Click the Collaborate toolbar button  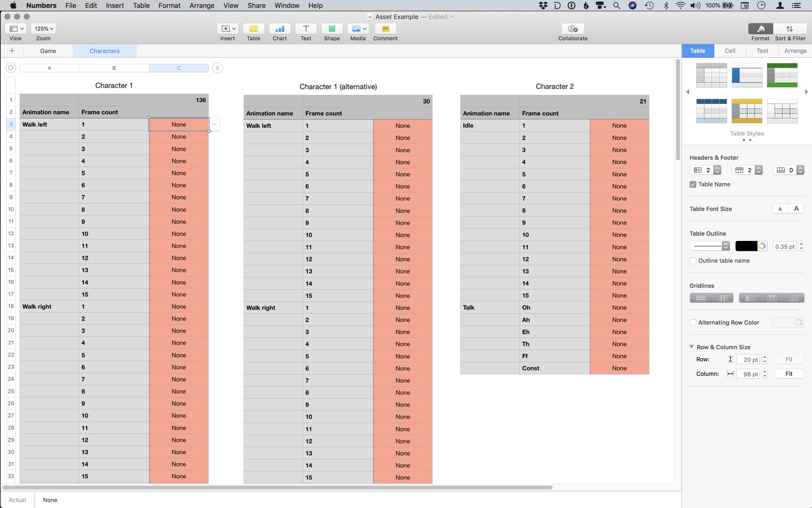pyautogui.click(x=573, y=29)
